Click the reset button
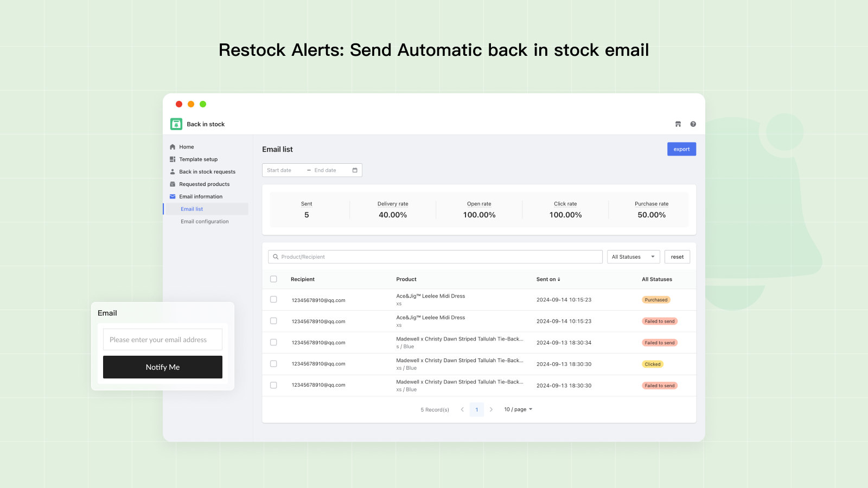Screen dimensions: 868x488 click(x=677, y=257)
